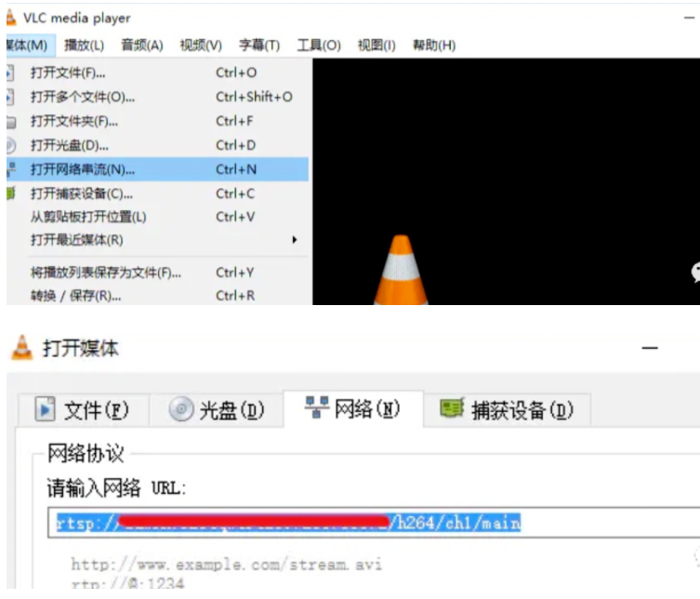
Task: Open the 播放(L) menu
Action: pos(84,46)
